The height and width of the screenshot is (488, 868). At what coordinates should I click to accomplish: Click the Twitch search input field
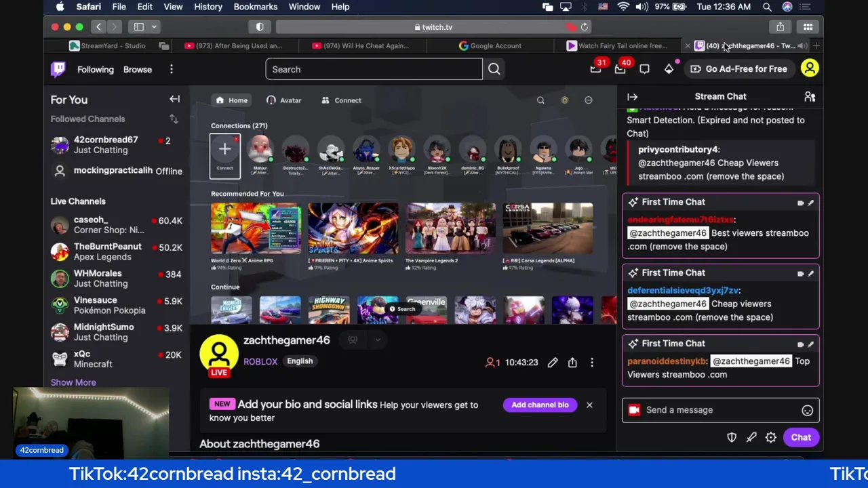[x=374, y=69]
